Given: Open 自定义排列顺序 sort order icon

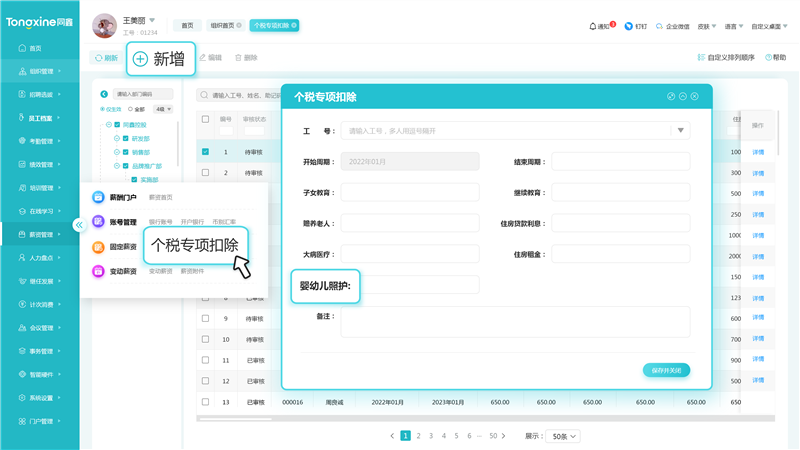Looking at the screenshot, I should click(701, 58).
